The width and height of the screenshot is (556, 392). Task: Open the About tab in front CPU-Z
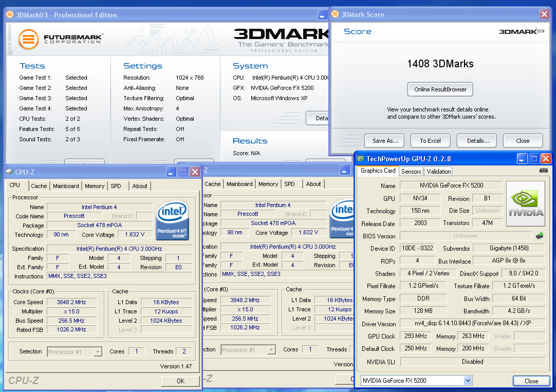140,186
